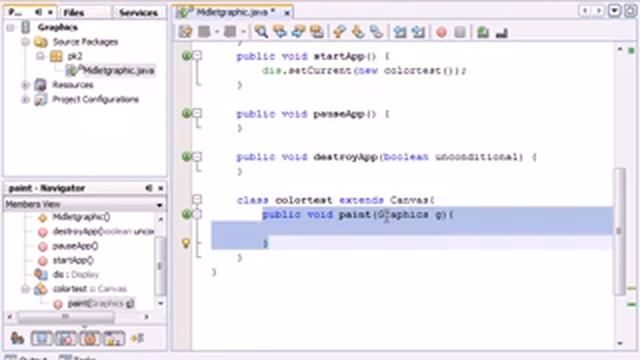Close the Navigator panel

[160, 188]
